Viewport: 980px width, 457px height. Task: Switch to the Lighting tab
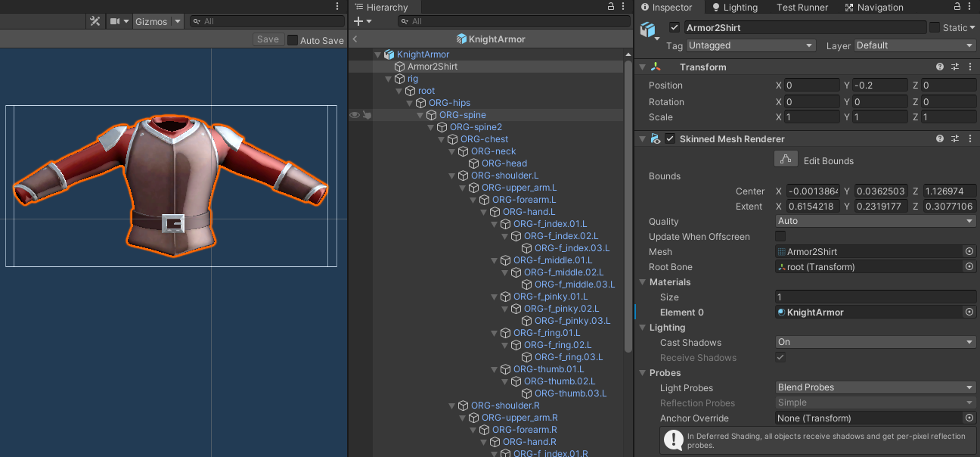(x=732, y=8)
